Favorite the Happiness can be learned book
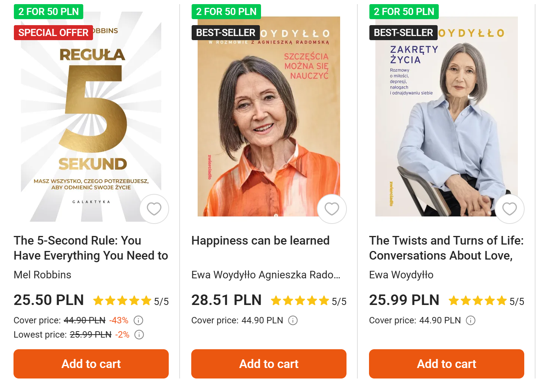 (x=332, y=209)
